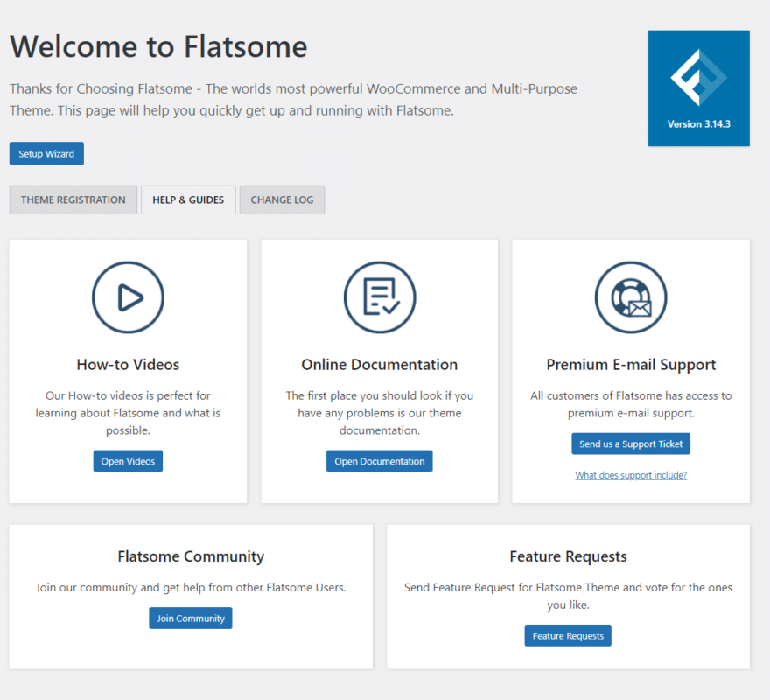View the CHANGE LOG tab
This screenshot has height=700, width=770.
point(282,199)
